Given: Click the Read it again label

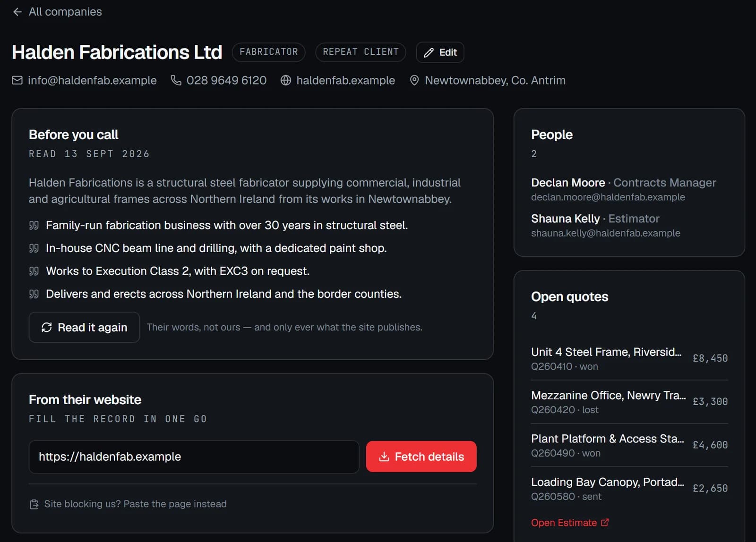Looking at the screenshot, I should tap(92, 327).
